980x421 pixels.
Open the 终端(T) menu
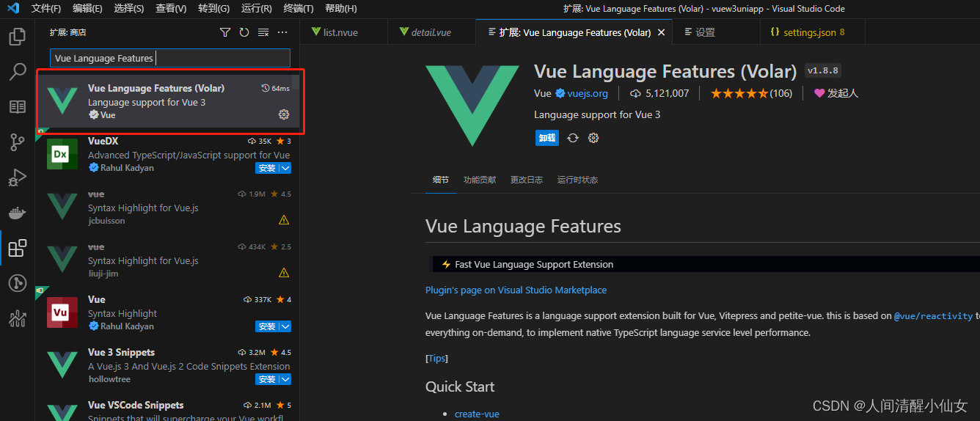pos(299,8)
